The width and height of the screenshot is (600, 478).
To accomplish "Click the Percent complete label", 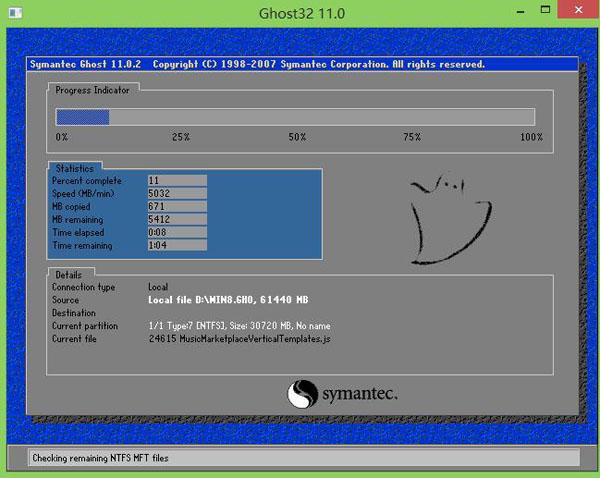I will 86,181.
